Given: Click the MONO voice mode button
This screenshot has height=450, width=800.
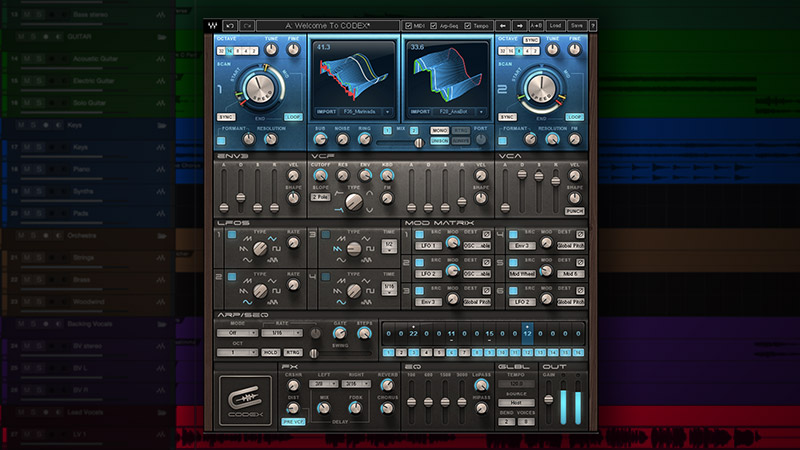Looking at the screenshot, I should (439, 131).
